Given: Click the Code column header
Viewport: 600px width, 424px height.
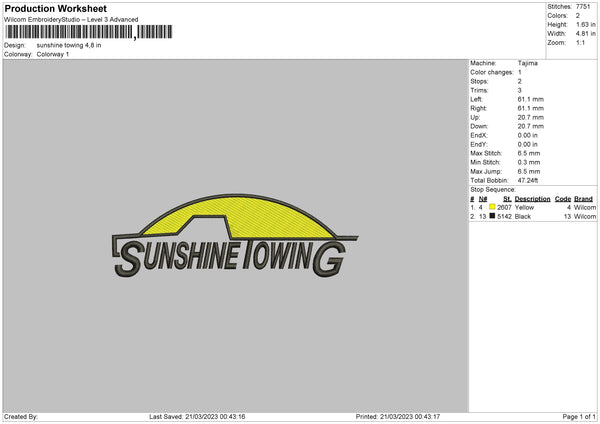Looking at the screenshot, I should coord(562,199).
